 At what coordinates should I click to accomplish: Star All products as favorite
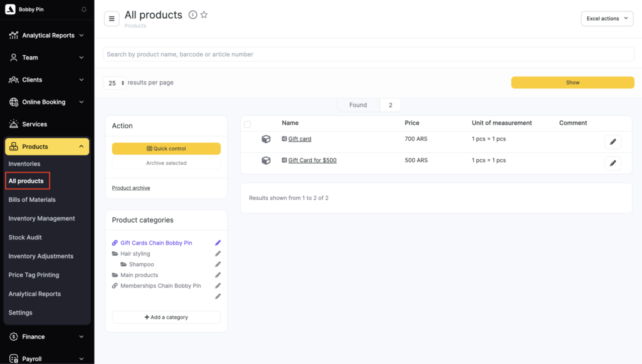204,15
